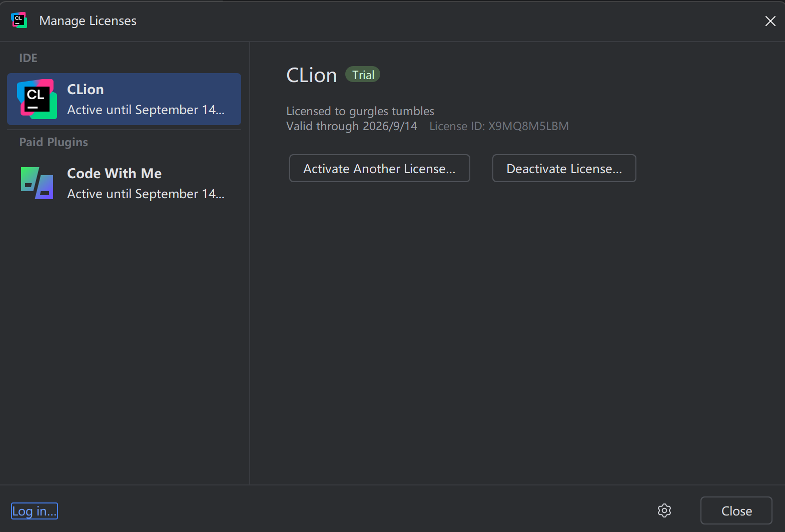785x532 pixels.
Task: Click the CLion logo in title bar
Action: click(19, 21)
